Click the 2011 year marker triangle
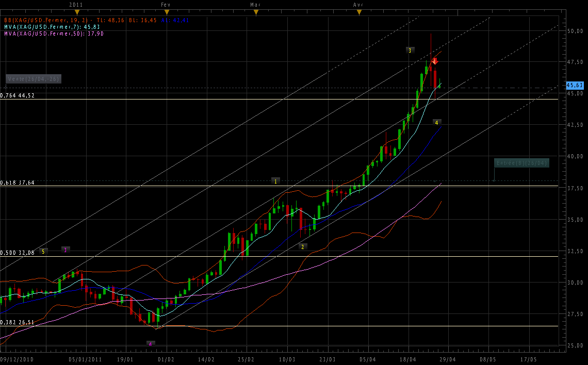This screenshot has width=588, height=365. point(77,12)
